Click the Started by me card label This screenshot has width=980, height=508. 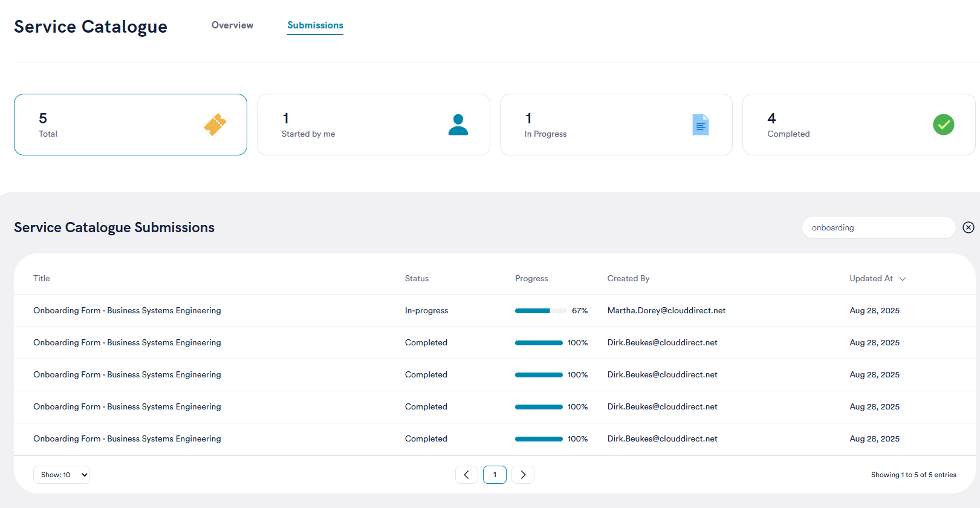tap(308, 134)
